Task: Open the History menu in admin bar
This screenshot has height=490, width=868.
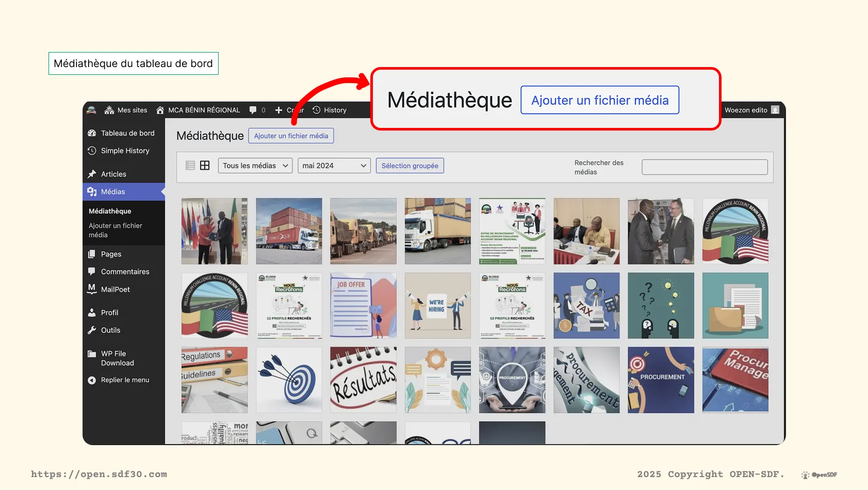Action: pyautogui.click(x=330, y=110)
